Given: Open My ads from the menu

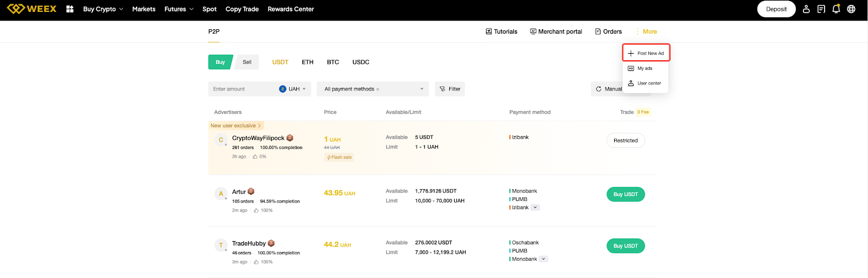Looking at the screenshot, I should point(644,68).
